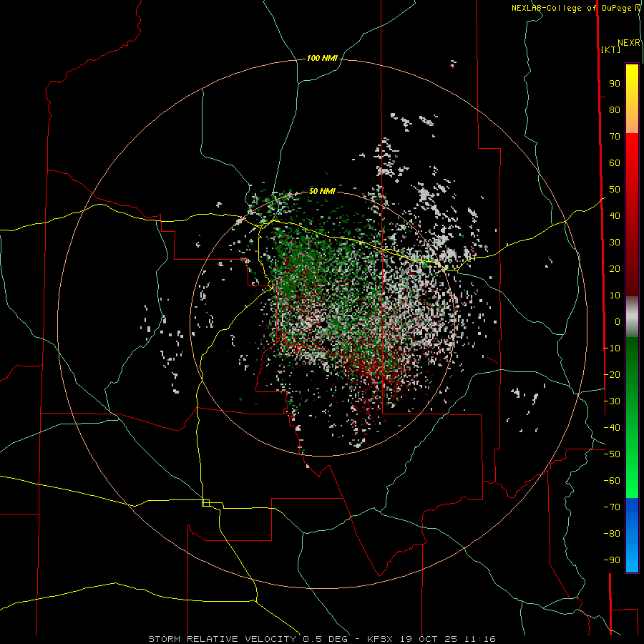Select the -90 scale value
This screenshot has height=644, width=644.
pyautogui.click(x=612, y=560)
